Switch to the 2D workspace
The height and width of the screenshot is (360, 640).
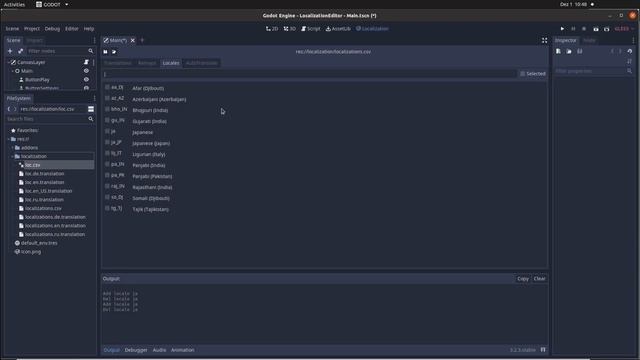point(272,29)
